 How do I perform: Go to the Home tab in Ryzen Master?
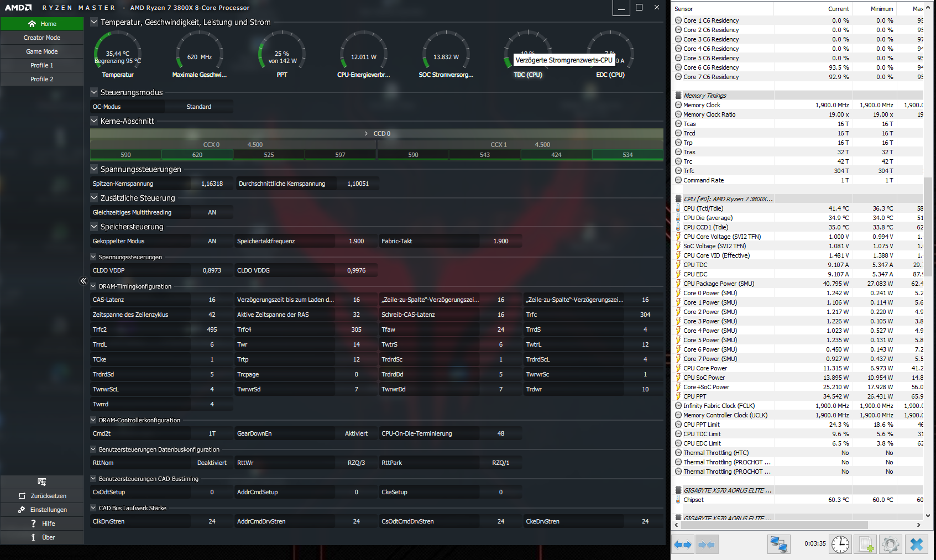[x=42, y=24]
